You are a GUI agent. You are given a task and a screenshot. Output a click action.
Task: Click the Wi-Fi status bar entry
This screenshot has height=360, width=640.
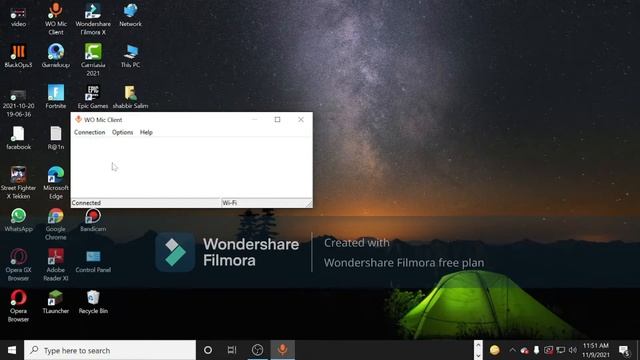tap(229, 203)
